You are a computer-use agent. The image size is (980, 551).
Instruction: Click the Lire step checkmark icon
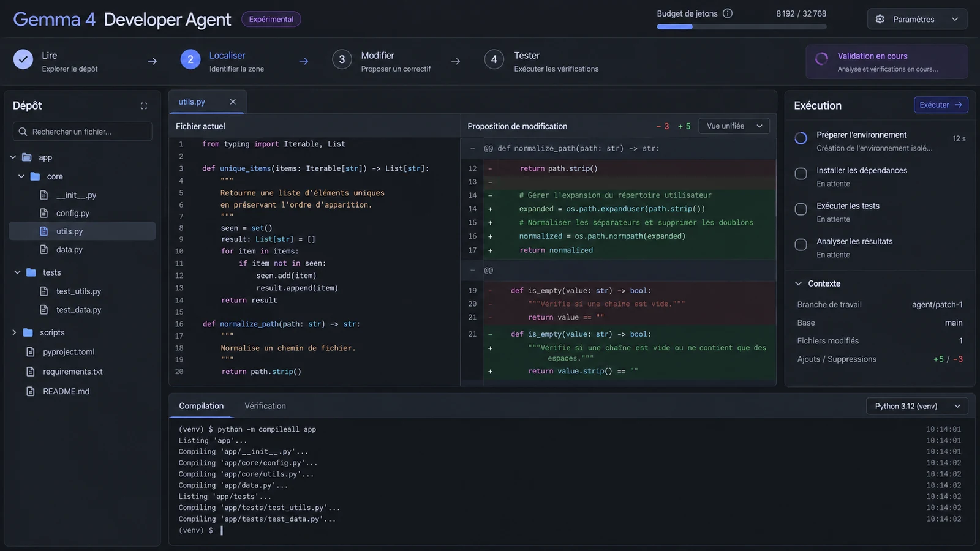pyautogui.click(x=23, y=59)
